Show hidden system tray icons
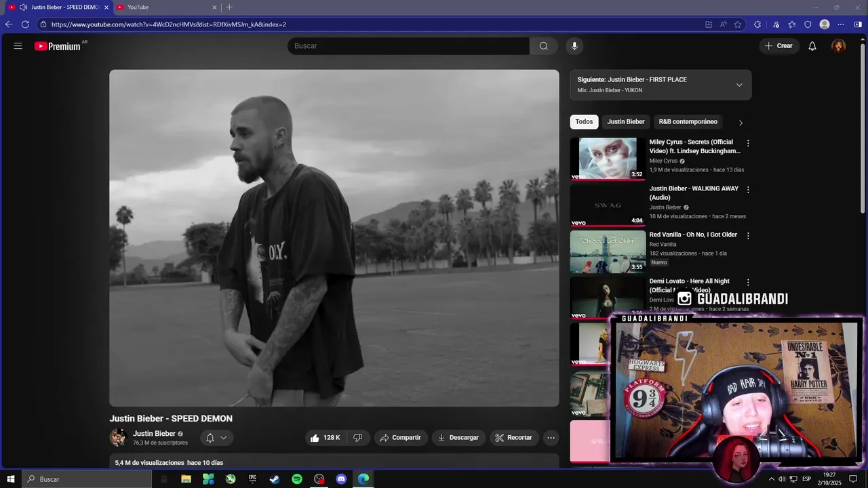 [771, 479]
